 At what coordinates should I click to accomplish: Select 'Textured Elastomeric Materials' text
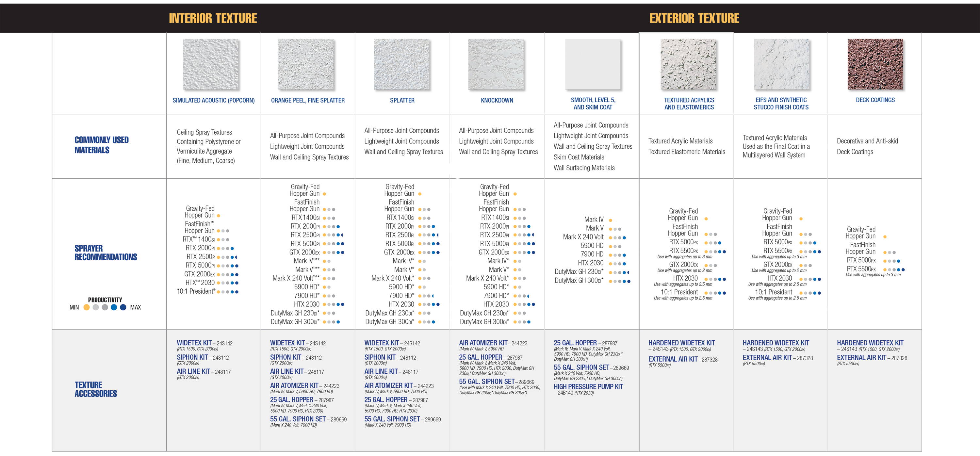click(x=687, y=152)
